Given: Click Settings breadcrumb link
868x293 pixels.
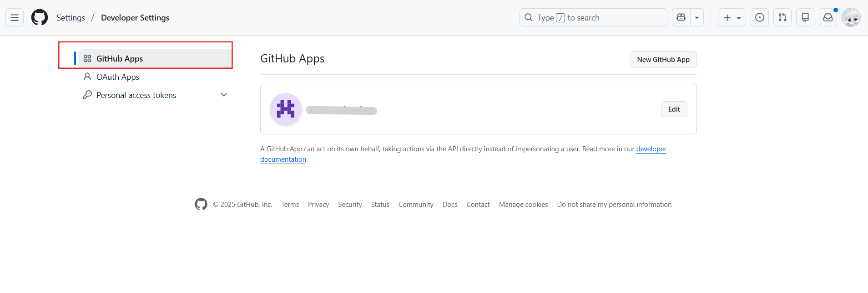Looking at the screenshot, I should 71,18.
